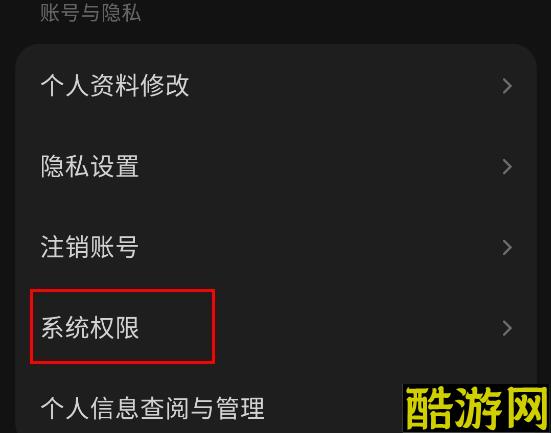Screen dimensions: 551x433
Task: Open the 个人资料修改 chevron arrow
Action: coord(506,86)
